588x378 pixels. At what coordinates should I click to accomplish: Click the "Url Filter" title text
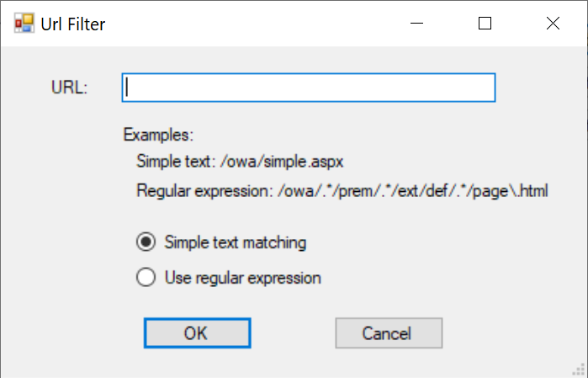73,24
